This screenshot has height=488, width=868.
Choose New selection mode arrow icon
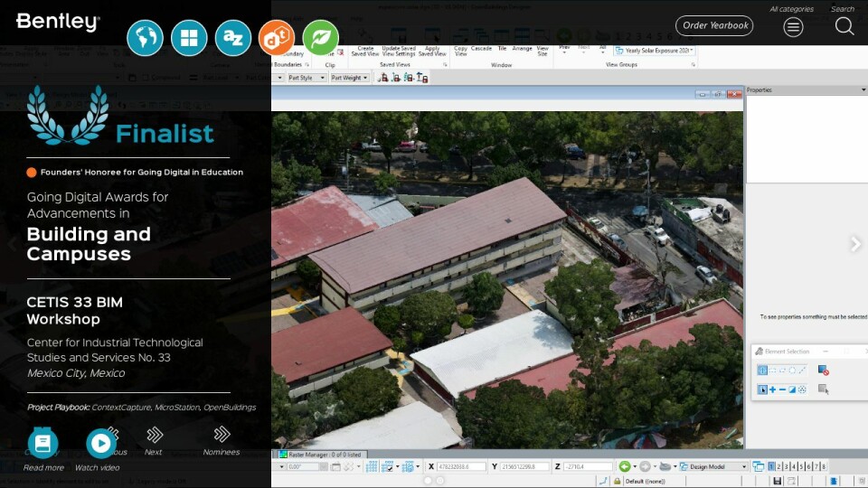pyautogui.click(x=762, y=389)
